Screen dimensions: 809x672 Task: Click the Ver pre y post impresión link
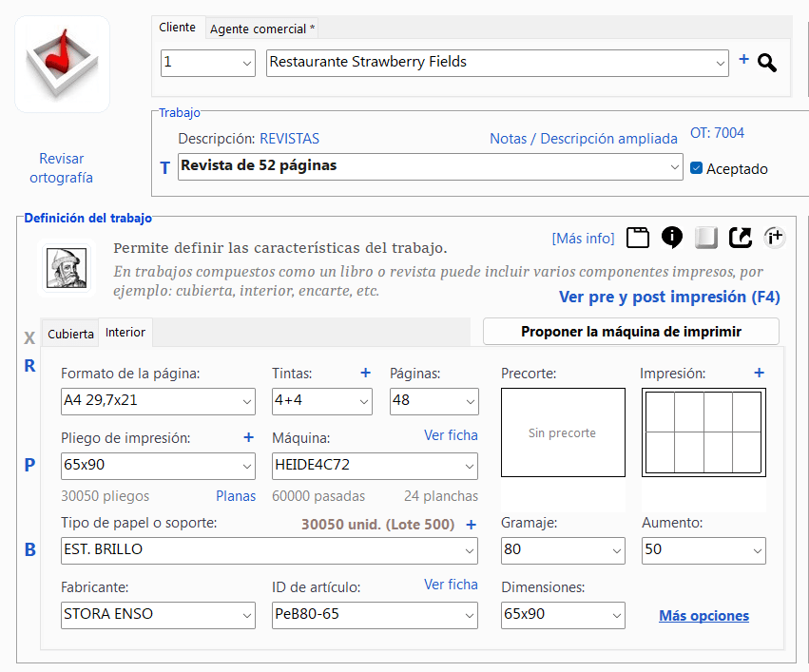tap(669, 297)
